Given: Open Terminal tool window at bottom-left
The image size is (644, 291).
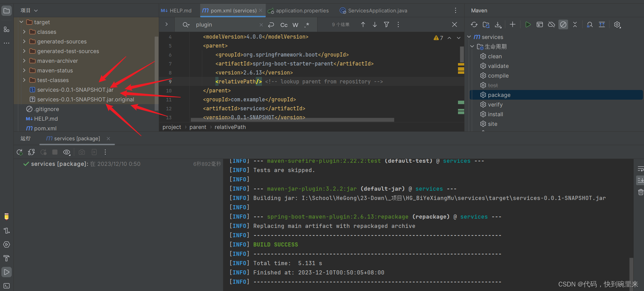Looking at the screenshot, I should point(7,285).
